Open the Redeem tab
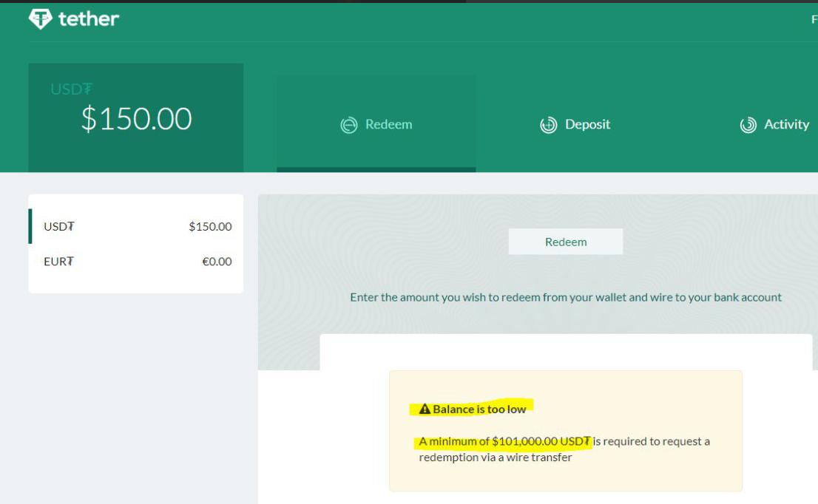 coord(376,123)
